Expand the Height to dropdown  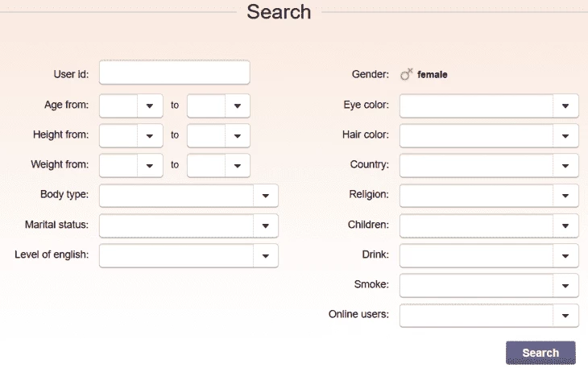[x=218, y=135]
